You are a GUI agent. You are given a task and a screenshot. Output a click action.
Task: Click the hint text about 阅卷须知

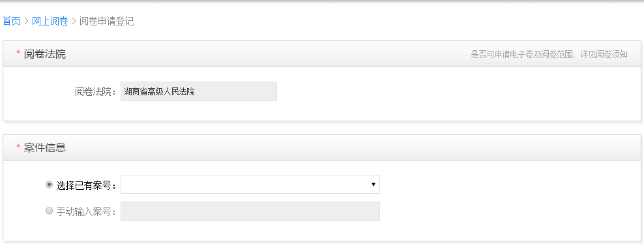pyautogui.click(x=549, y=54)
